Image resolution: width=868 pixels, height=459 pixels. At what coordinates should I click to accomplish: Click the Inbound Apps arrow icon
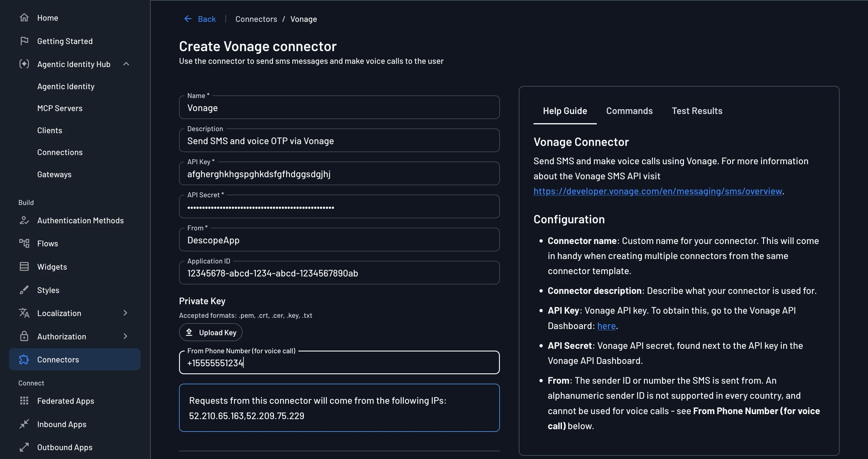[x=24, y=424]
